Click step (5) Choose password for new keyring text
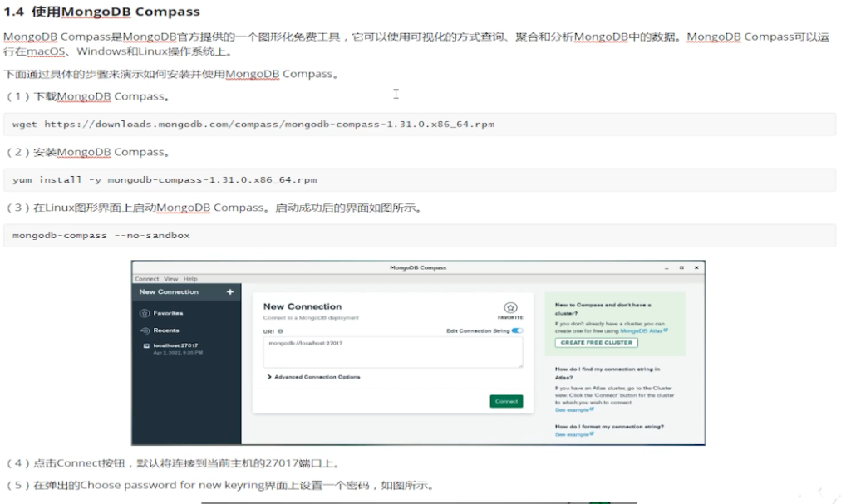This screenshot has width=851, height=504. pos(220,485)
